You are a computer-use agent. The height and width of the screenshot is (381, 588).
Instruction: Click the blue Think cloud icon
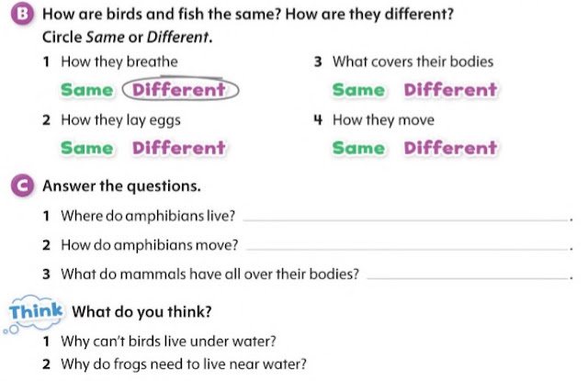[34, 314]
